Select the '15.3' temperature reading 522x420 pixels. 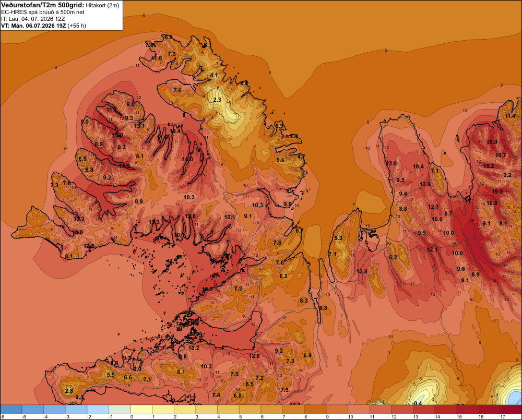click(497, 191)
